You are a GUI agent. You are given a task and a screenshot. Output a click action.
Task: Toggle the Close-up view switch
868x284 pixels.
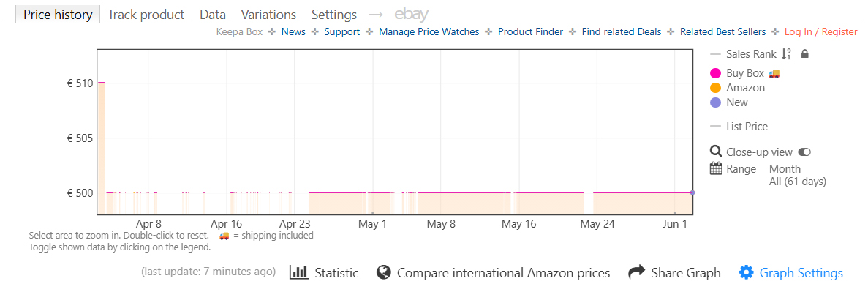point(805,152)
